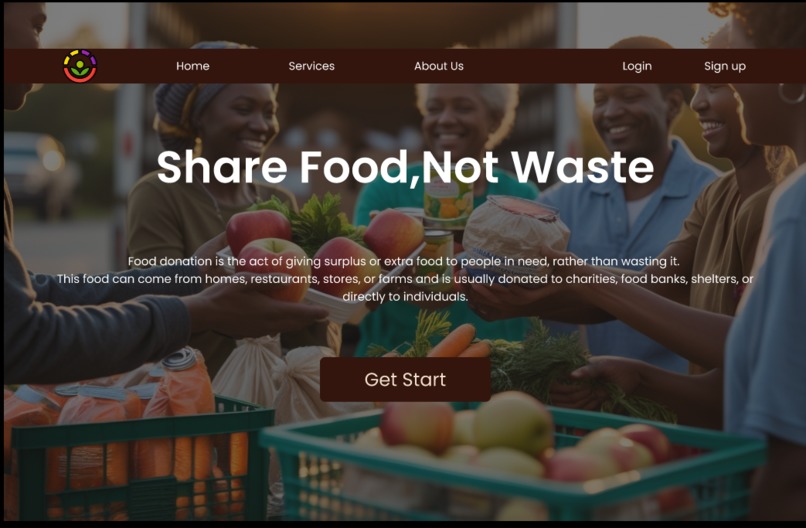Image resolution: width=806 pixels, height=528 pixels.
Task: Go to the Services page
Action: pyautogui.click(x=312, y=66)
